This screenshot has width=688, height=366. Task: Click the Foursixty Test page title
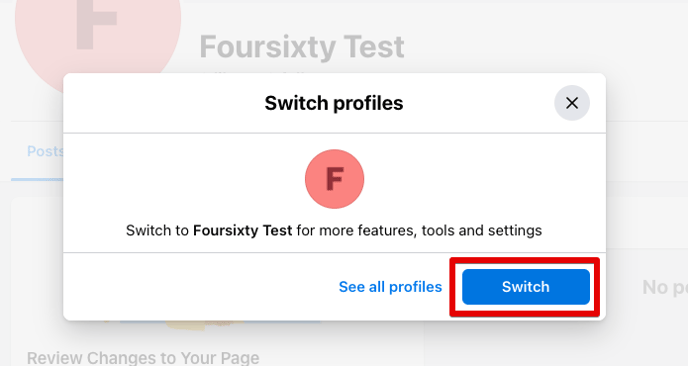coord(302,47)
